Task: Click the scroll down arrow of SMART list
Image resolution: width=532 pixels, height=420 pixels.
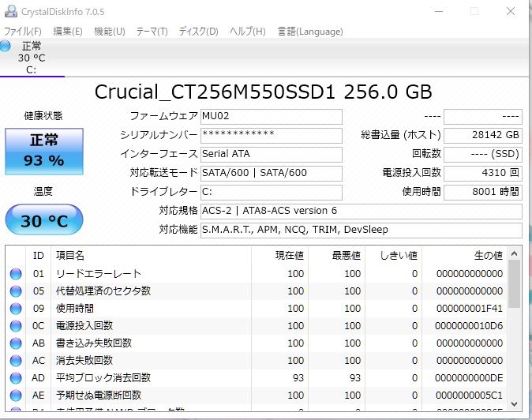Action: [x=514, y=404]
